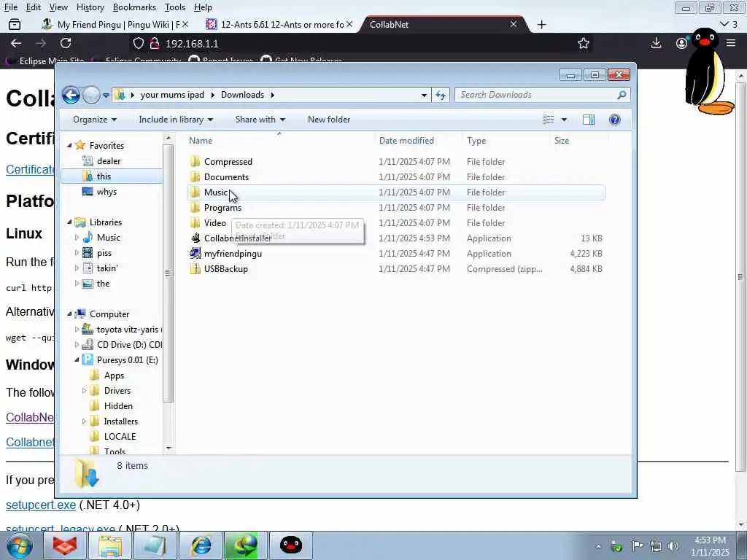Click the search magnifier in Explorer

(622, 96)
